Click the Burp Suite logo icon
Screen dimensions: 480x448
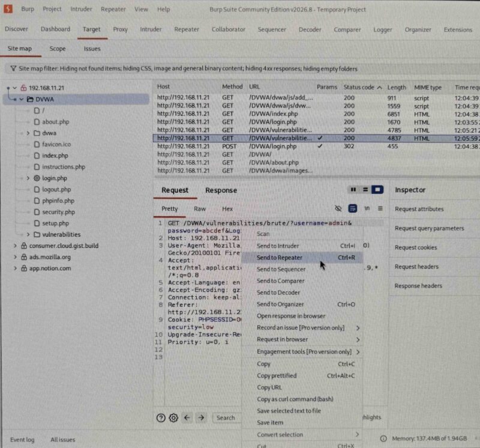tap(8, 9)
